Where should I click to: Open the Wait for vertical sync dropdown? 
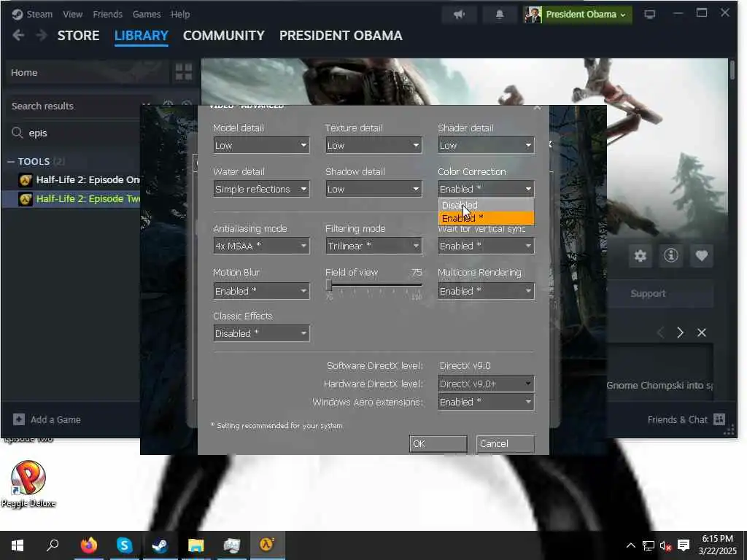tap(487, 246)
